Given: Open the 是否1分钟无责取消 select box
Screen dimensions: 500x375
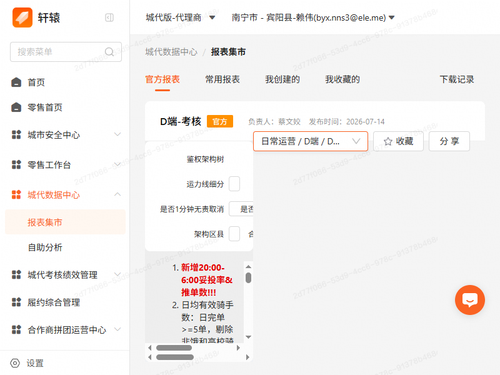Looking at the screenshot, I should (x=241, y=209).
